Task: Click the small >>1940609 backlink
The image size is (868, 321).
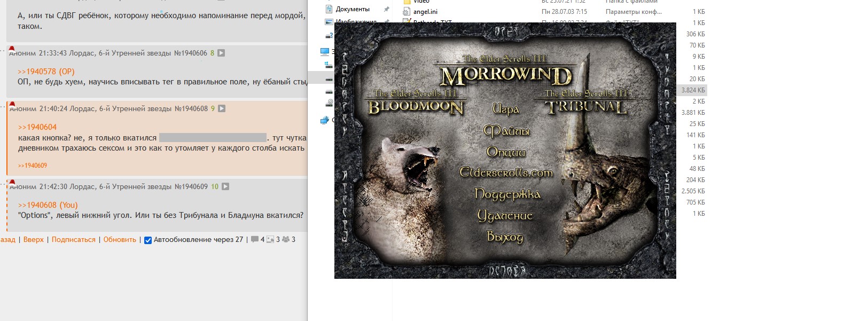Action: tap(33, 166)
